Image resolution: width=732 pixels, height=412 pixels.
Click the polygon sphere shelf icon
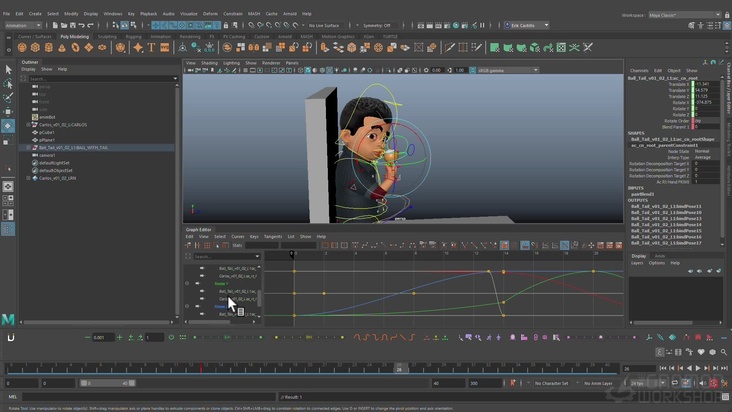22,47
